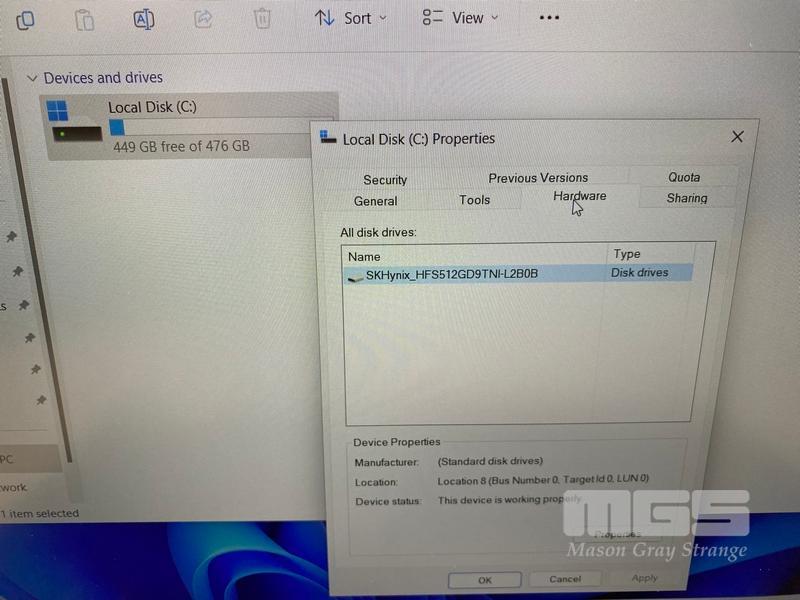
Task: Expand the View dropdown menu
Action: (x=460, y=18)
